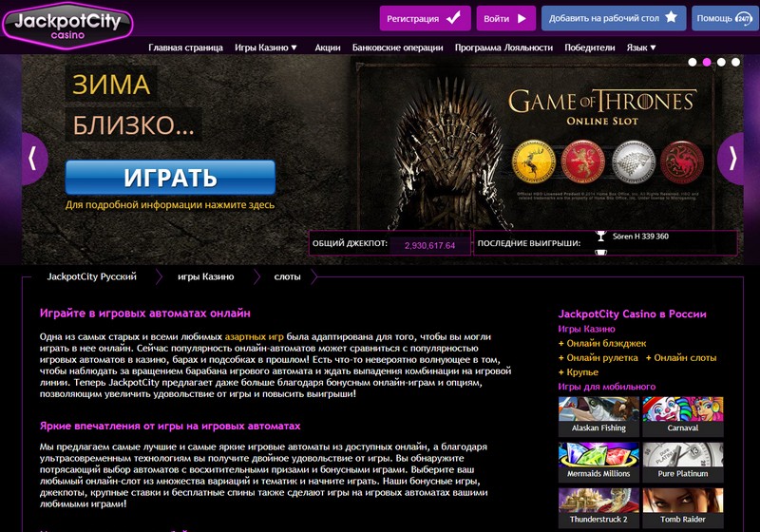Click the ПОСЛЕДНИЕ ВЫИГРЫШИ label
Image resolution: width=760 pixels, height=532 pixels.
tap(529, 243)
